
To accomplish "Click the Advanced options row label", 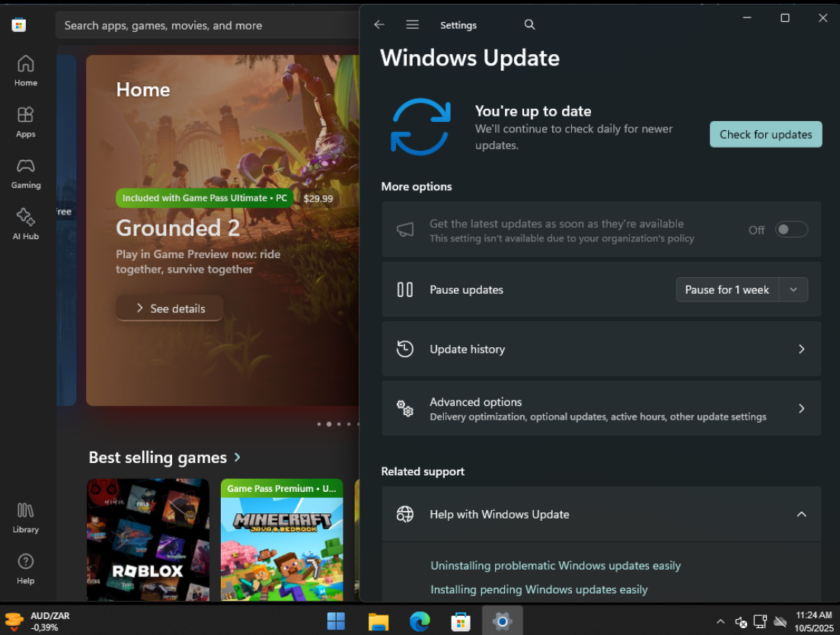I will (476, 401).
